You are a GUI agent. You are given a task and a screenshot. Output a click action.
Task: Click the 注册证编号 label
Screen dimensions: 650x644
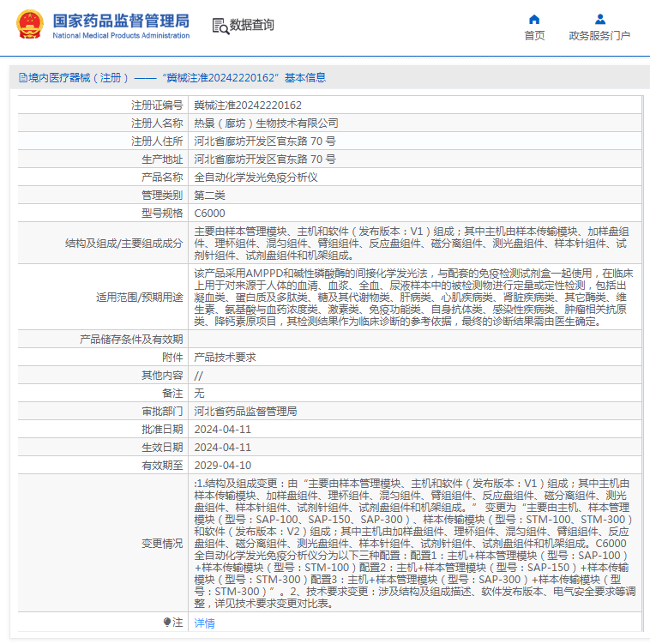[157, 105]
